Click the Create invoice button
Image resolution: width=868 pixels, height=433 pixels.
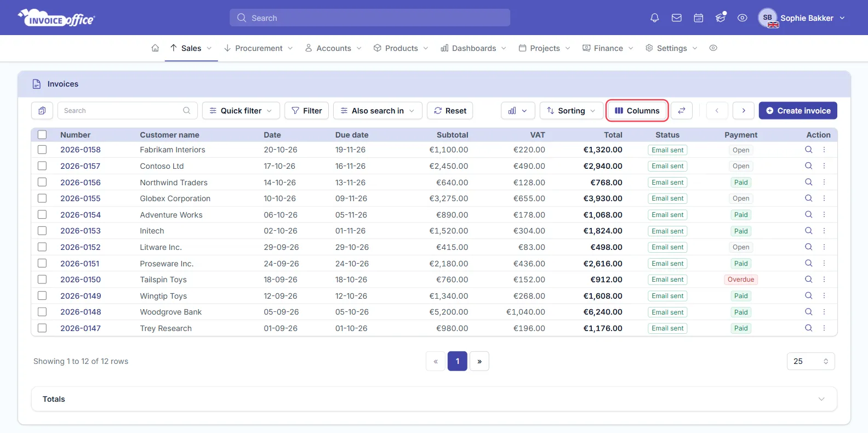798,111
